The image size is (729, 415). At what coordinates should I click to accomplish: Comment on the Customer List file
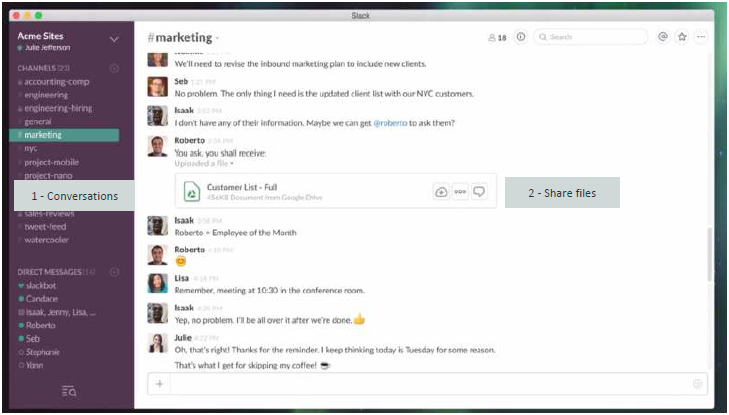pos(479,191)
